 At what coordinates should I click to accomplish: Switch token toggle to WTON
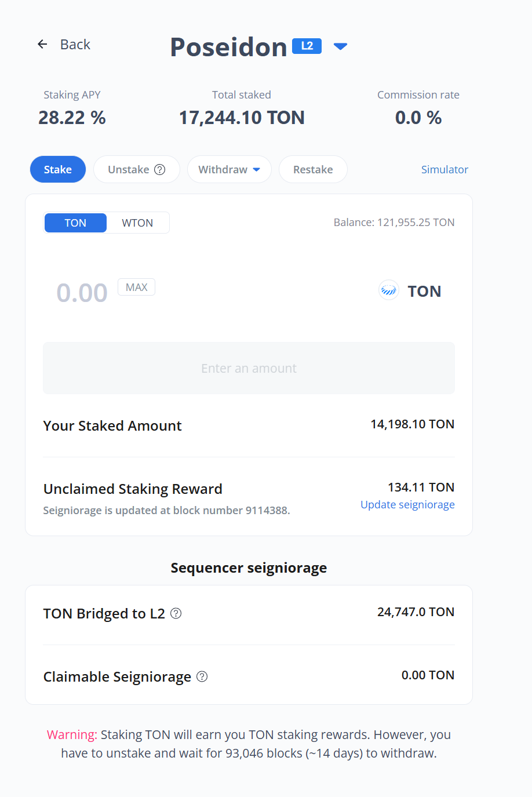click(137, 223)
